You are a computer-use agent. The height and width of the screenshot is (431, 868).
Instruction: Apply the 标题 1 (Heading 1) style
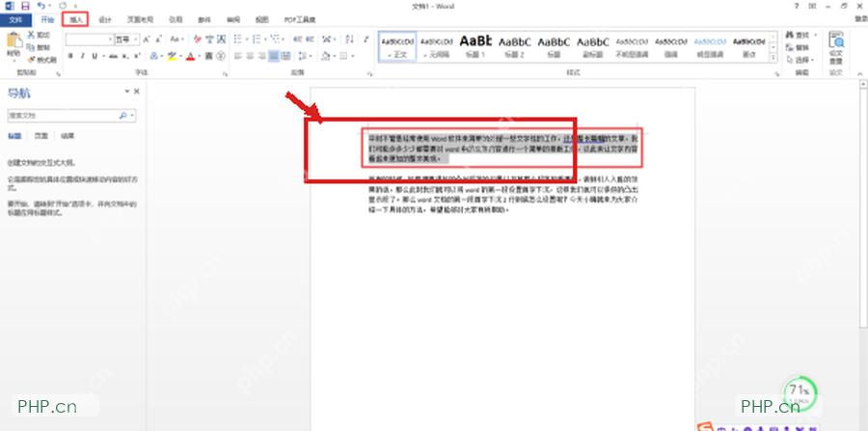pos(475,46)
